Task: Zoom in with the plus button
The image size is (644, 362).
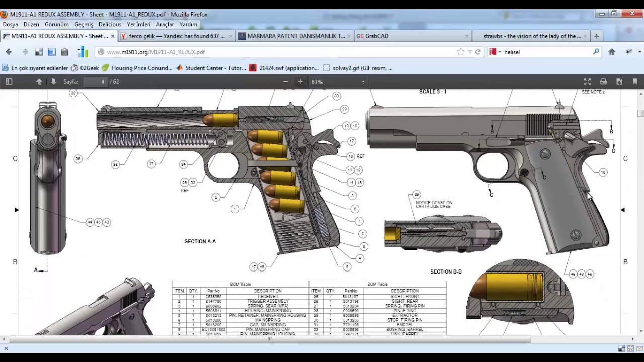Action: (300, 82)
